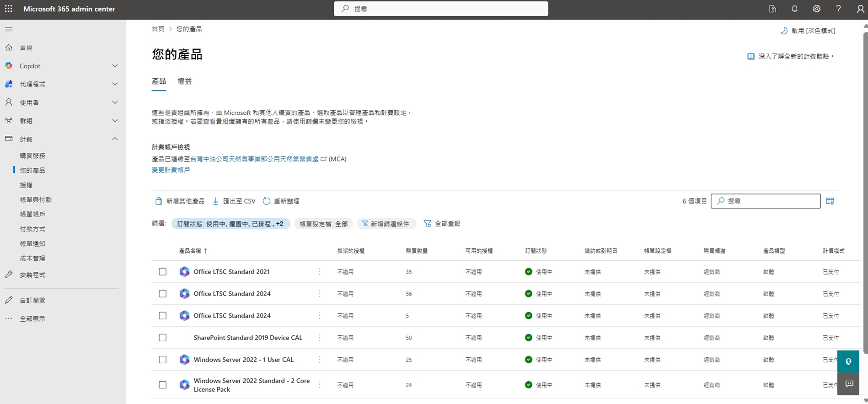This screenshot has height=404, width=868.
Task: Click the 安裝程式 wrench icon
Action: [x=9, y=275]
